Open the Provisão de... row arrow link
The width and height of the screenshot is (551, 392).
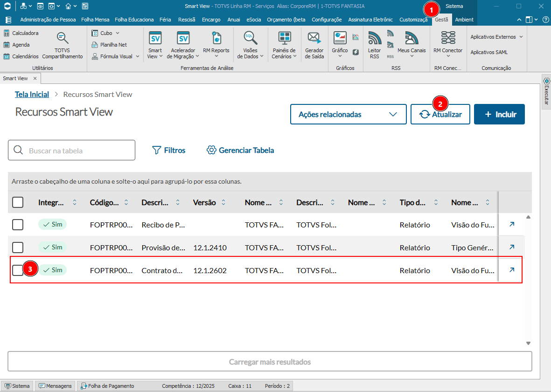tap(512, 247)
